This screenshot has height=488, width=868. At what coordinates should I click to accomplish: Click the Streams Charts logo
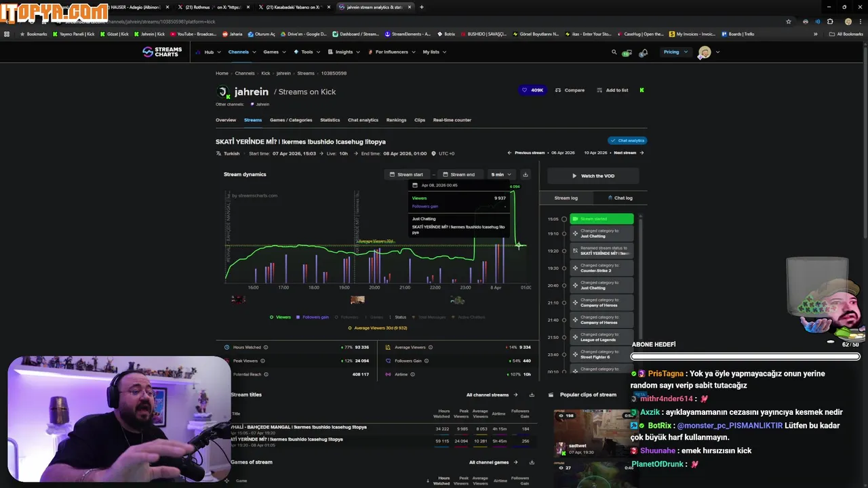coord(162,52)
